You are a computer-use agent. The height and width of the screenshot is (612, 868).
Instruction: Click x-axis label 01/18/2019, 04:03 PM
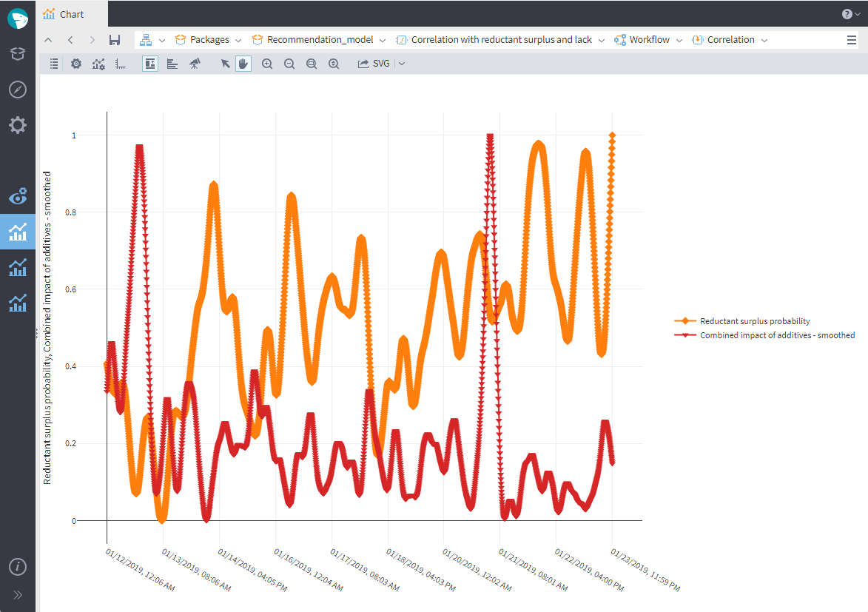[421, 570]
